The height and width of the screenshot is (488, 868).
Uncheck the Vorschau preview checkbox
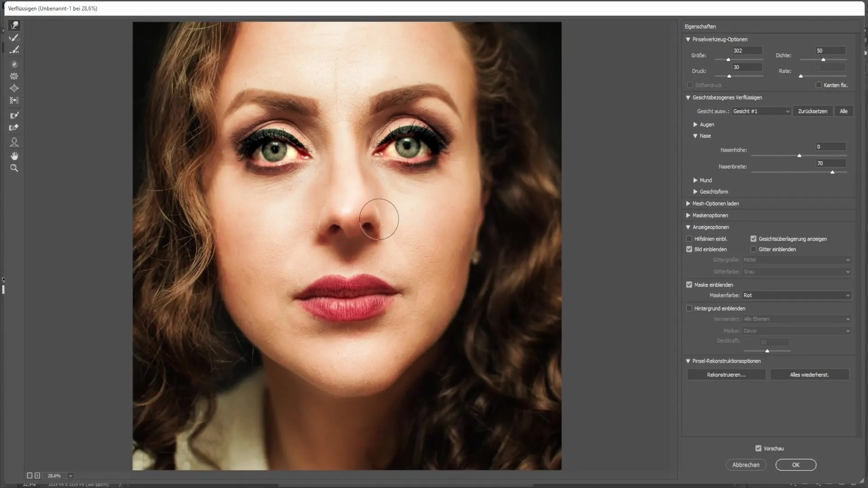759,449
